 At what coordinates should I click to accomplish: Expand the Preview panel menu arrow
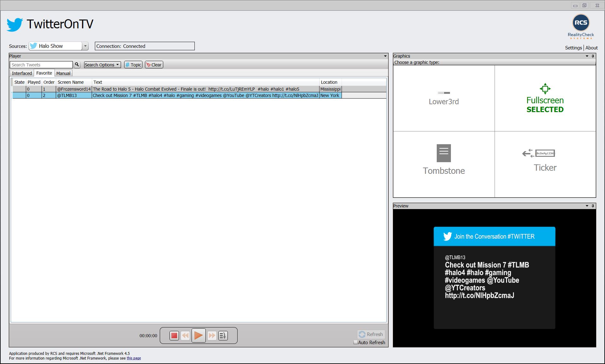pyautogui.click(x=587, y=206)
